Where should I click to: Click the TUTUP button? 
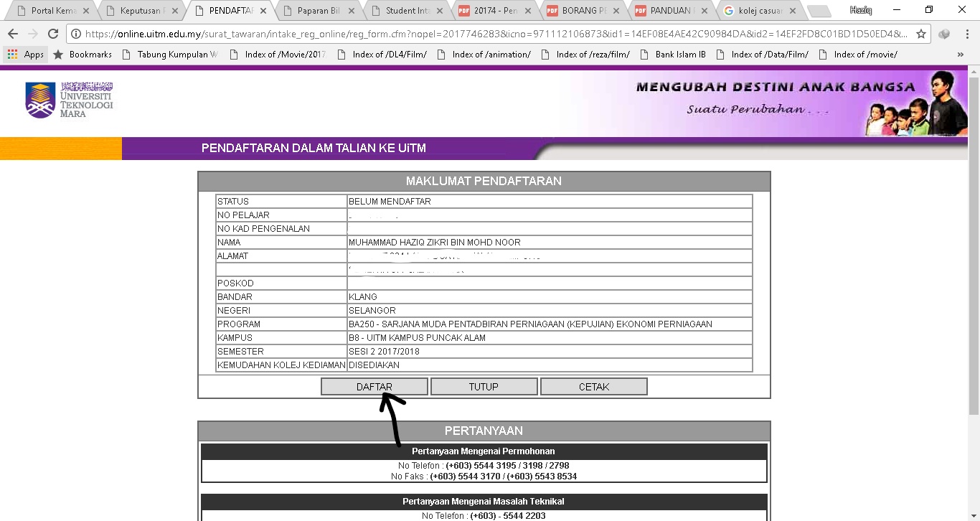click(x=484, y=387)
